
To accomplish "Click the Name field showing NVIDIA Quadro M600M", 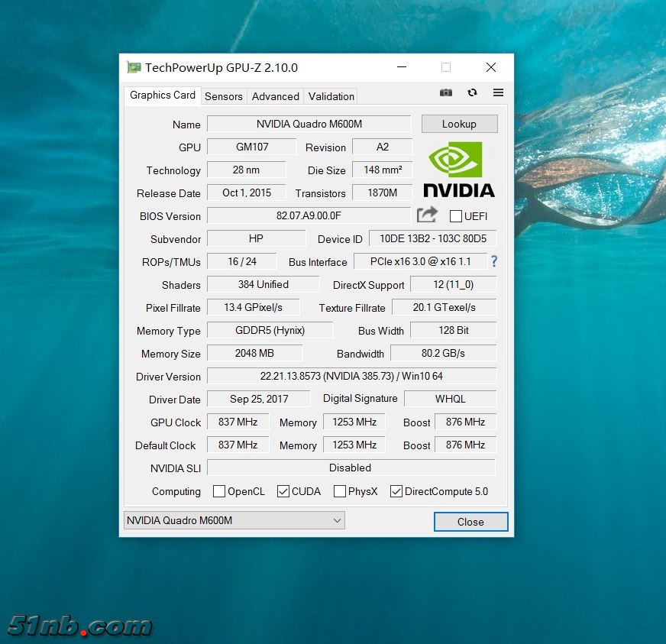I will point(309,124).
